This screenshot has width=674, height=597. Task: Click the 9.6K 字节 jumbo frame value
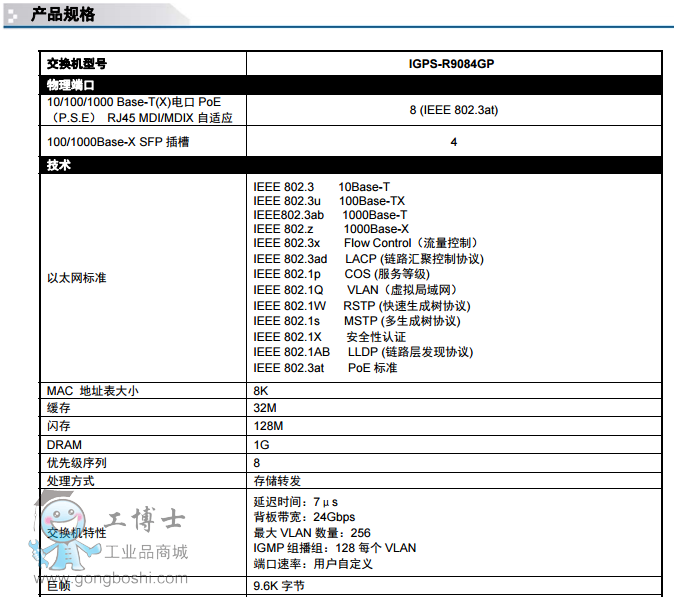[x=278, y=586]
